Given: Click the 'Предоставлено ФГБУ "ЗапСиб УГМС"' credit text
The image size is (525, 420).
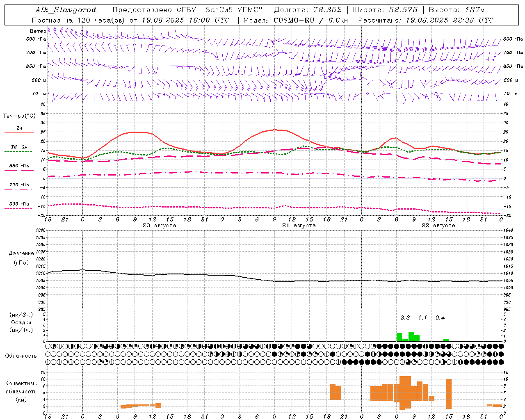Looking at the screenshot, I should coord(187,10).
